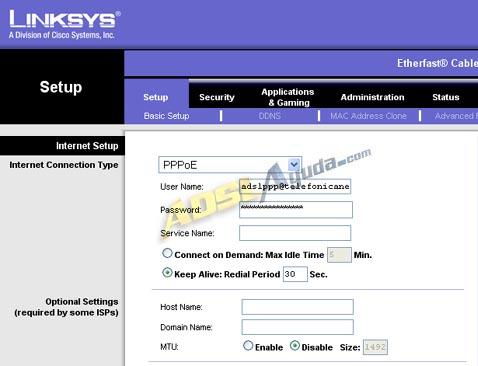Choose MTU Disable radio button
478x366 pixels.
pyautogui.click(x=295, y=346)
